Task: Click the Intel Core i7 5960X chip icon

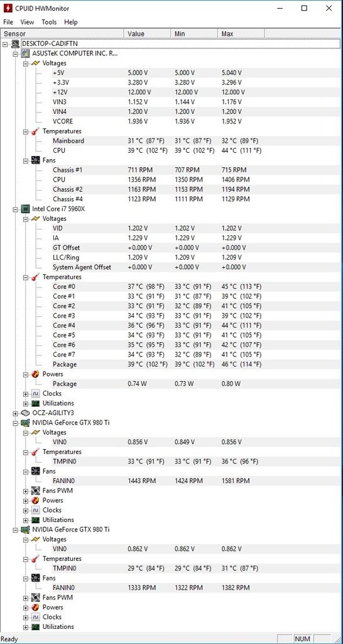Action: point(25,209)
